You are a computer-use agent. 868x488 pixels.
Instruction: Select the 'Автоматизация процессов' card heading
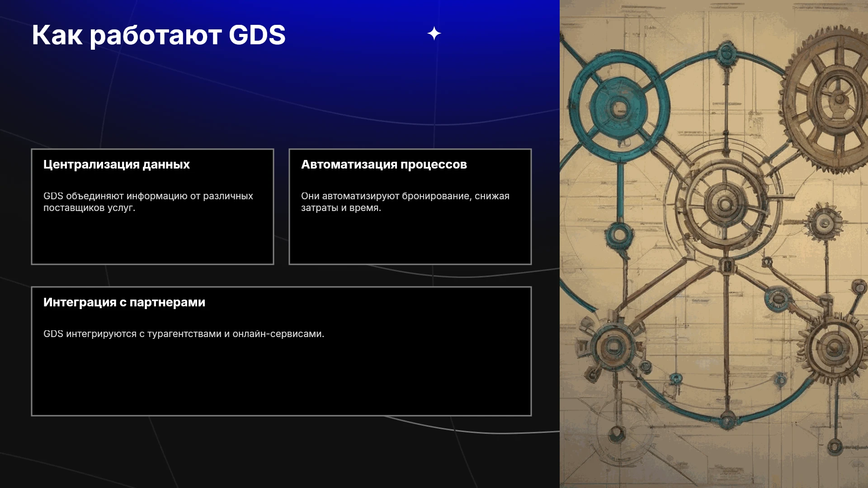[384, 164]
